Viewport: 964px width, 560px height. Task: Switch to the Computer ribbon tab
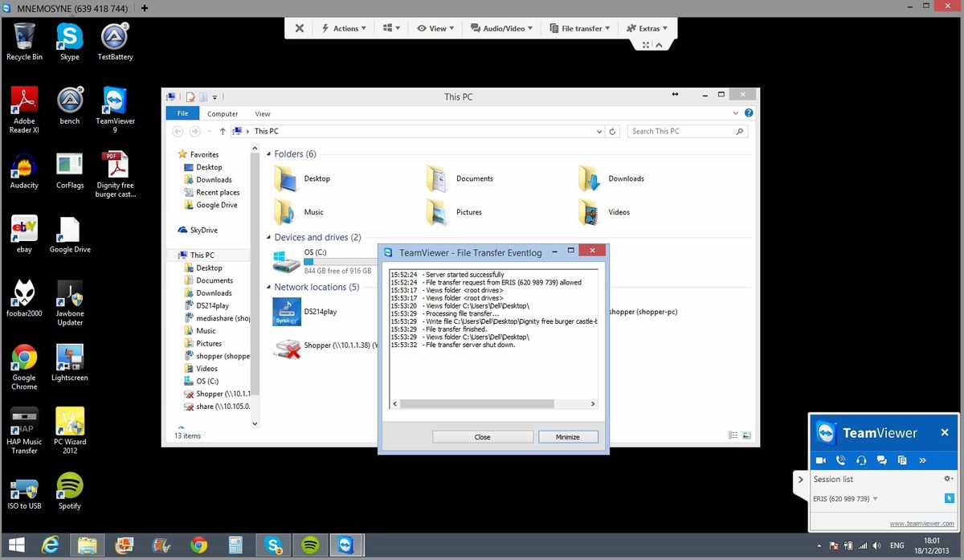pos(223,113)
